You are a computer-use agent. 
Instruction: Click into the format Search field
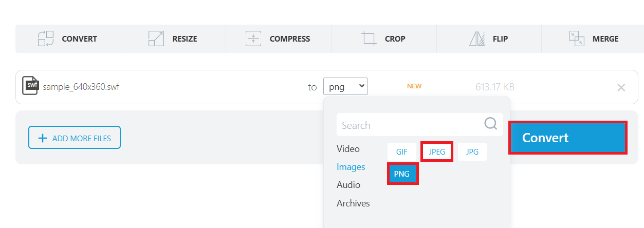point(419,125)
